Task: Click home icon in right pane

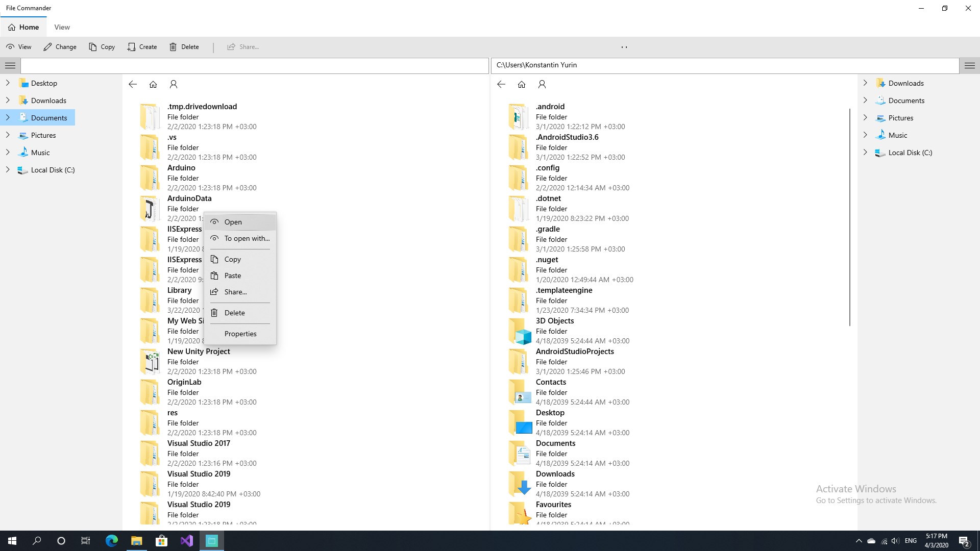Action: coord(521,84)
